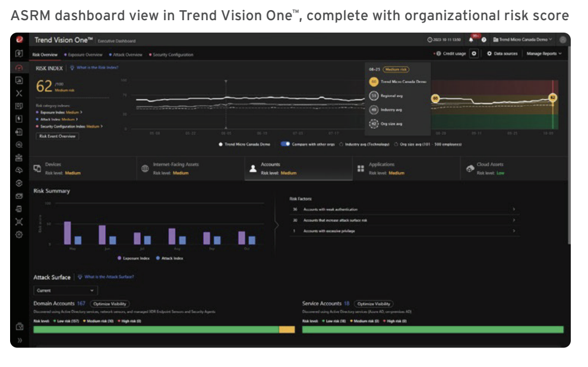Click the crossed-tools X sidebar icon

click(x=19, y=93)
